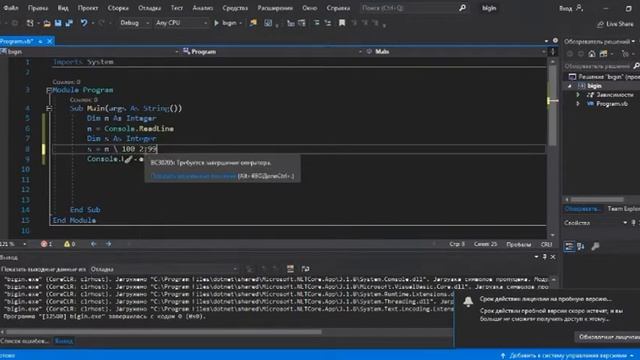Click the Вход sign-in text
This screenshot has width=640, height=360.
click(565, 8)
